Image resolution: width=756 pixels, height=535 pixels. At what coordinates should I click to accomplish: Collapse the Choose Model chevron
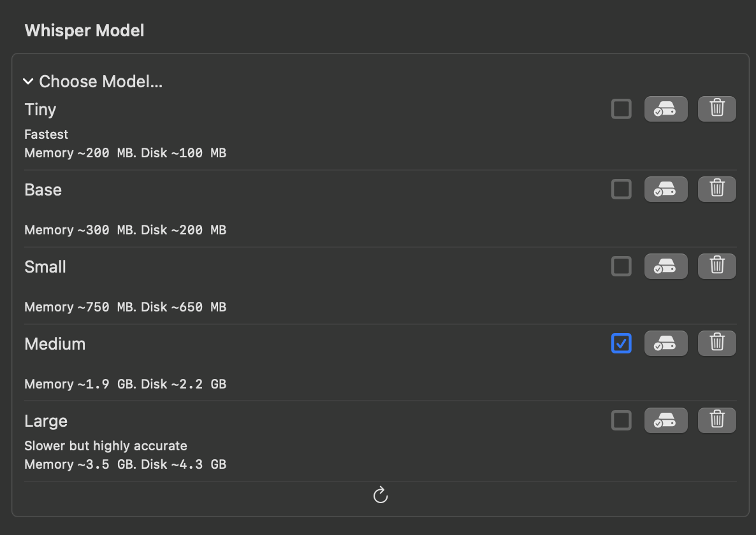pyautogui.click(x=28, y=82)
